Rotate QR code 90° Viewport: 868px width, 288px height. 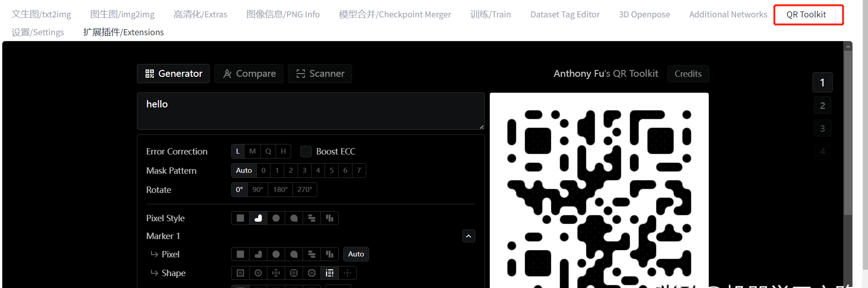(258, 190)
